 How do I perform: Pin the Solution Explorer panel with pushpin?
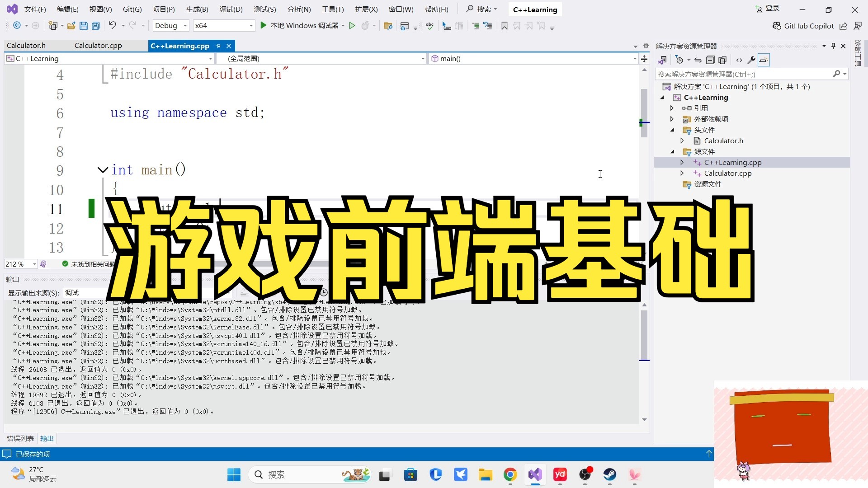pos(833,46)
